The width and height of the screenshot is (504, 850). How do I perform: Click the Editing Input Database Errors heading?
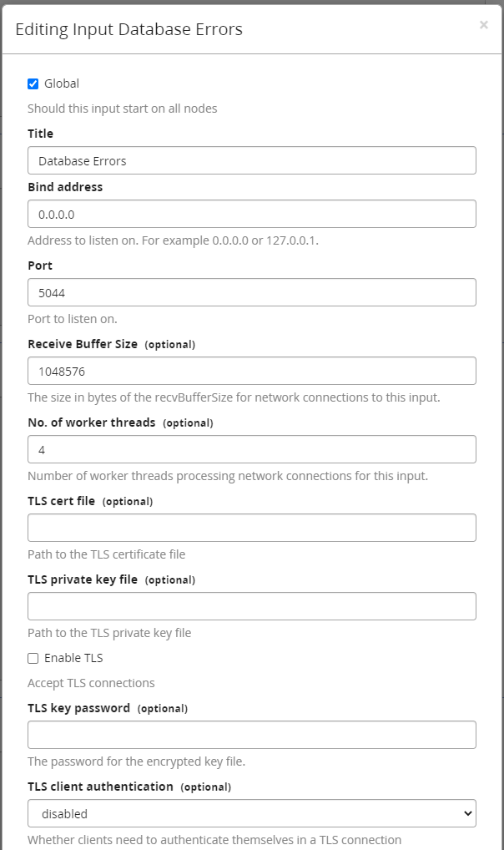pyautogui.click(x=129, y=29)
